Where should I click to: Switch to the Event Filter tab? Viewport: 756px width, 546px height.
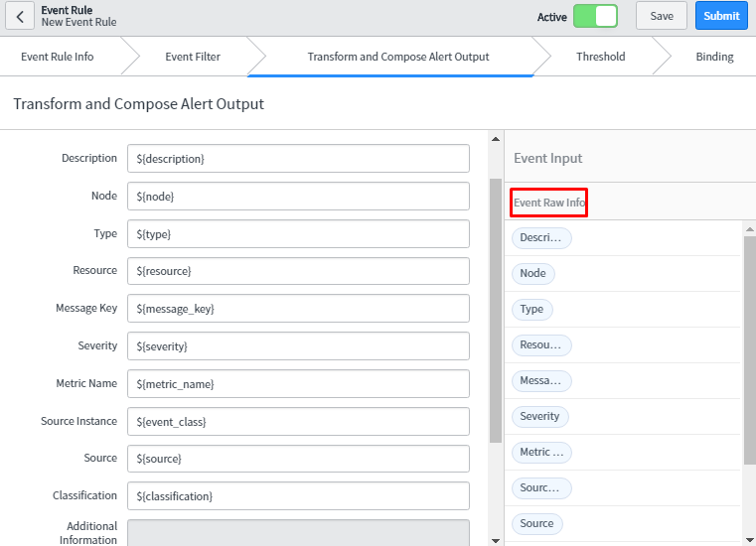193,57
